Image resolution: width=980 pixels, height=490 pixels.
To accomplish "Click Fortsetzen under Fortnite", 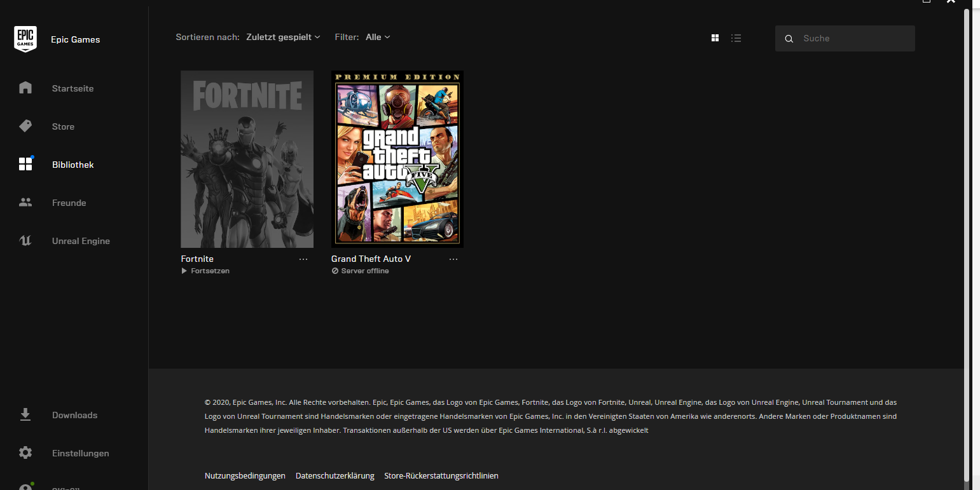I will coord(205,271).
